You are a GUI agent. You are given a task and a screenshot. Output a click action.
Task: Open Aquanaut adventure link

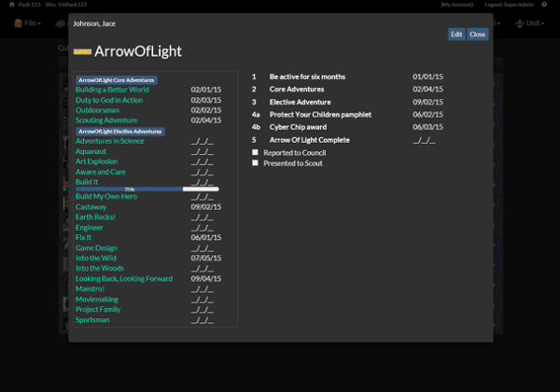click(91, 151)
